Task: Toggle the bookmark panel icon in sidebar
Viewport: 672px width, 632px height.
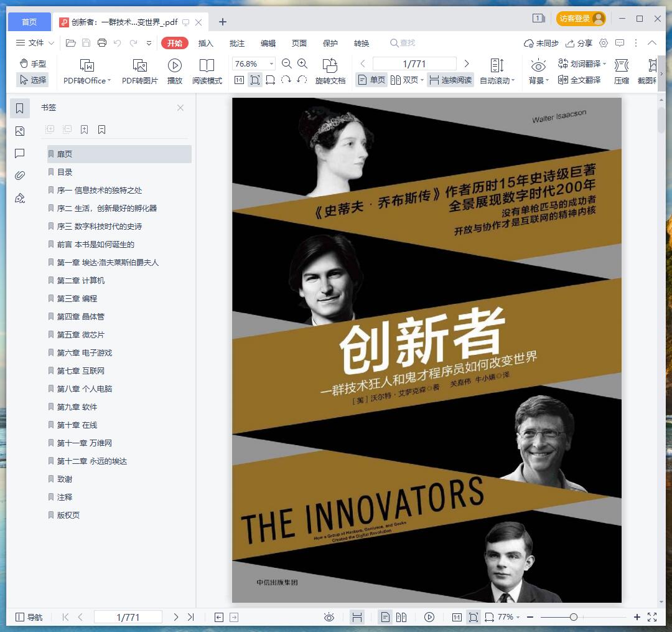Action: (20, 108)
